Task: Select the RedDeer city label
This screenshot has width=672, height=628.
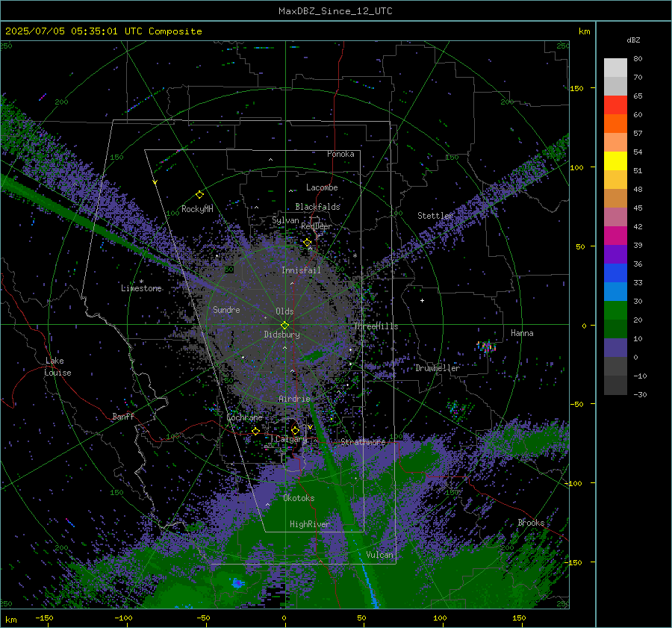Action: click(317, 226)
